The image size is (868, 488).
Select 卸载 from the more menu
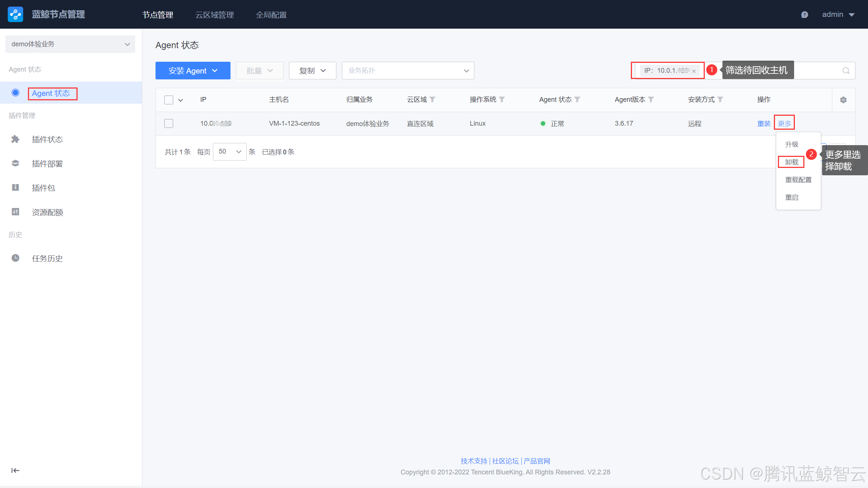(x=792, y=162)
